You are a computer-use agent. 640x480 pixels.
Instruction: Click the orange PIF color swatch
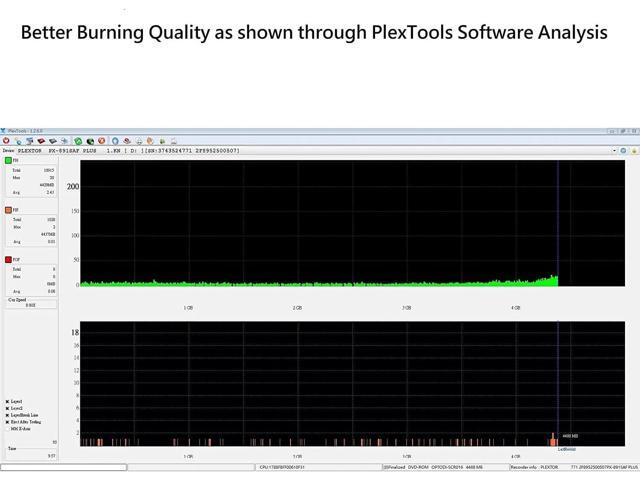(8, 210)
